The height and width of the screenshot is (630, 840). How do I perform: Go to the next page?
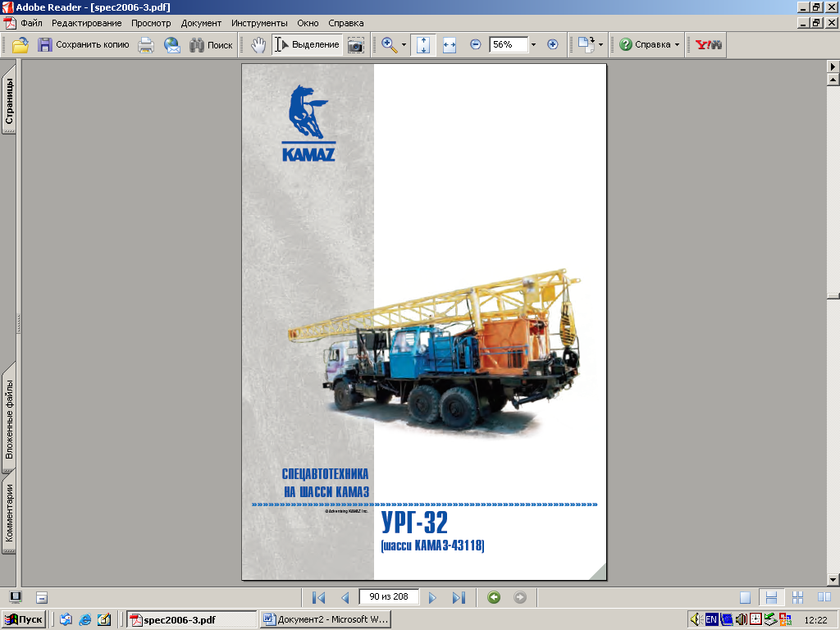432,597
